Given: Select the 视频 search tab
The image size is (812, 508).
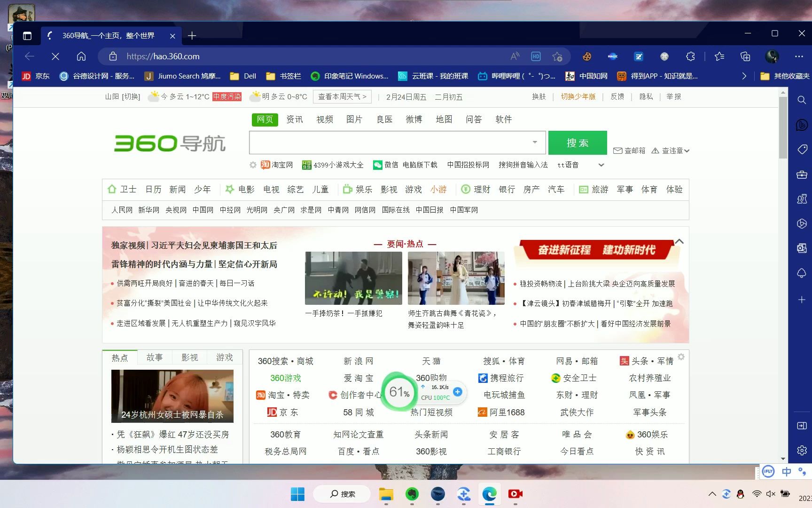Looking at the screenshot, I should coord(325,119).
